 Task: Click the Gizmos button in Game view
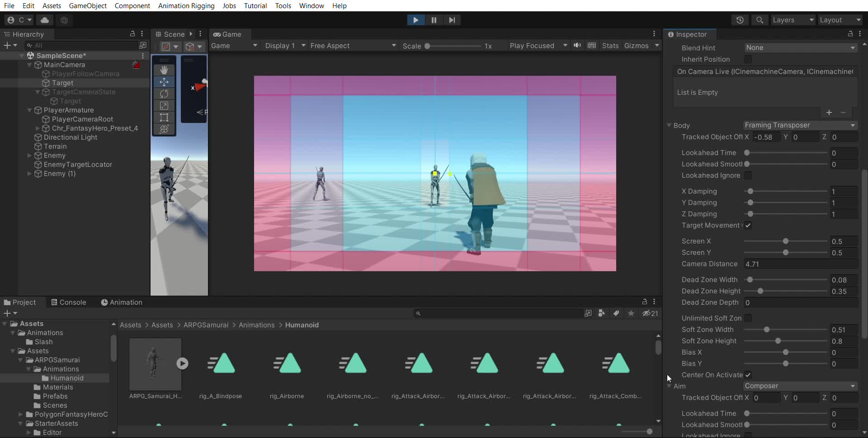(x=636, y=46)
